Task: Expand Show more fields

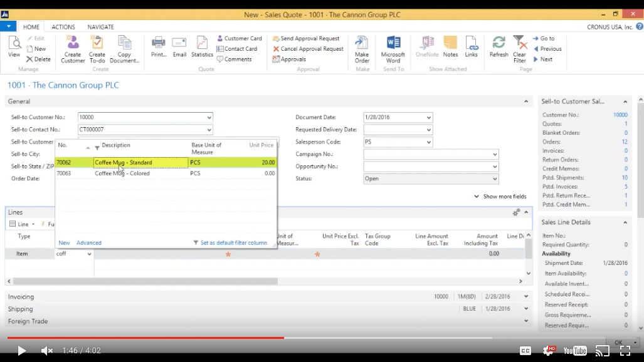Action: point(500,197)
